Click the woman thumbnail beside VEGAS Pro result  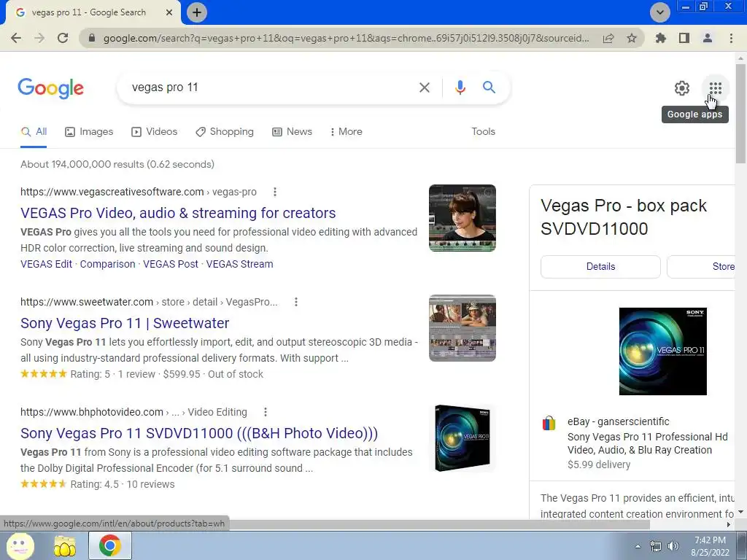pyautogui.click(x=462, y=218)
